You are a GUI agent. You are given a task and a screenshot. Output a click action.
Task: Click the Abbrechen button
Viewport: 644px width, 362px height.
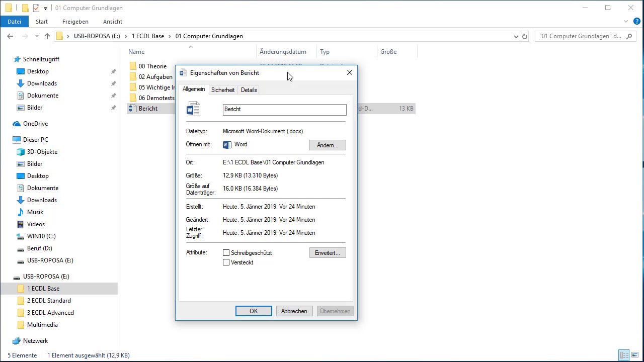(x=294, y=311)
